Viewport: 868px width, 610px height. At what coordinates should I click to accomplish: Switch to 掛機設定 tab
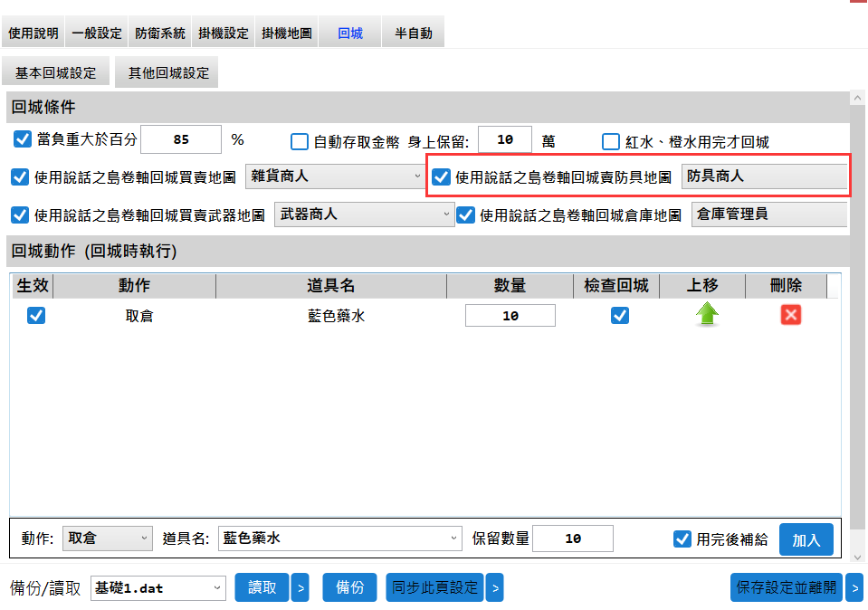click(223, 33)
